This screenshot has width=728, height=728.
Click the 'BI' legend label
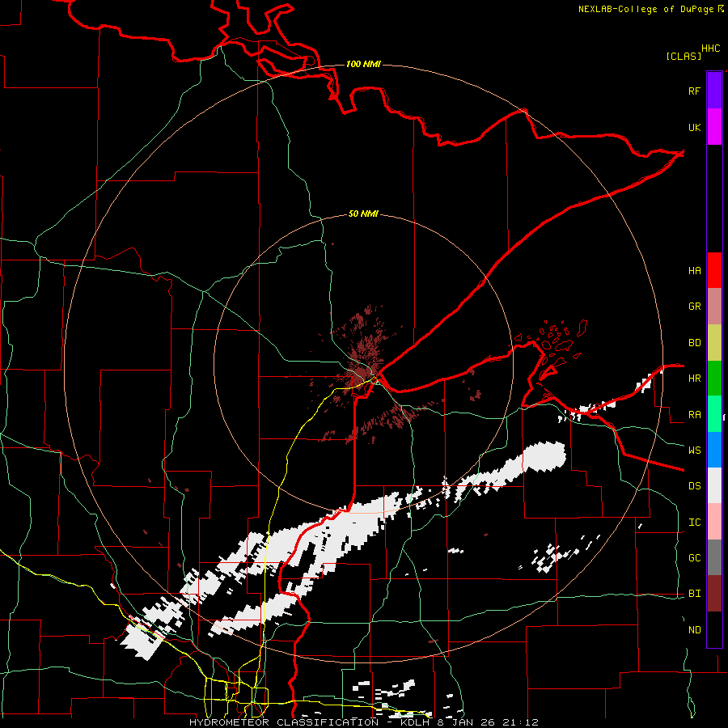coord(694,594)
